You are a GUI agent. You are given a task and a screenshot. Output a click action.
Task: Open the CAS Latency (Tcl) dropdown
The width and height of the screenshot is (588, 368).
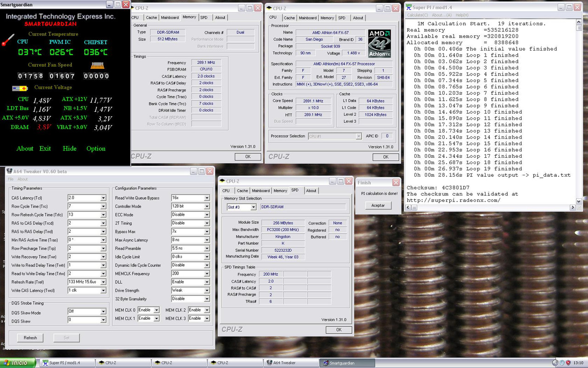click(x=87, y=198)
